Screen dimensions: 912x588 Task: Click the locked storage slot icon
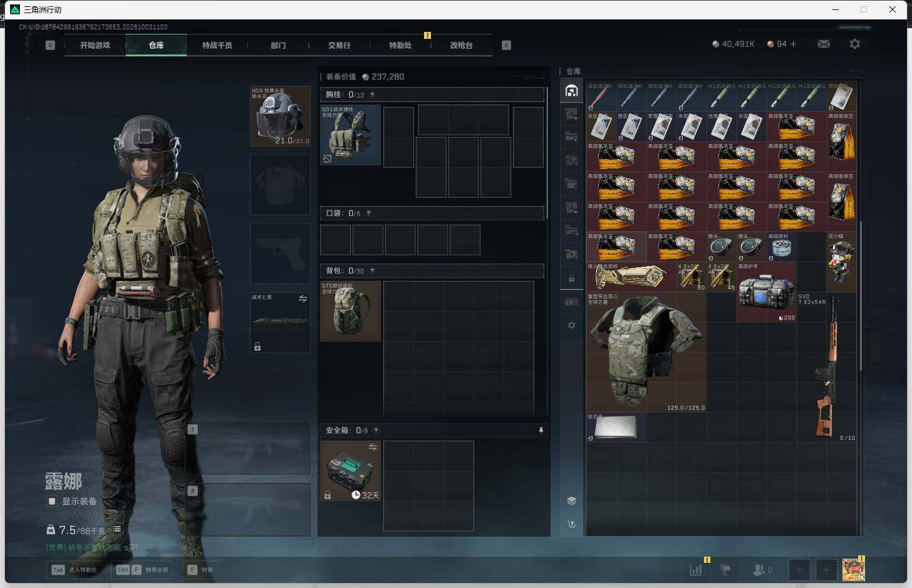click(x=571, y=278)
